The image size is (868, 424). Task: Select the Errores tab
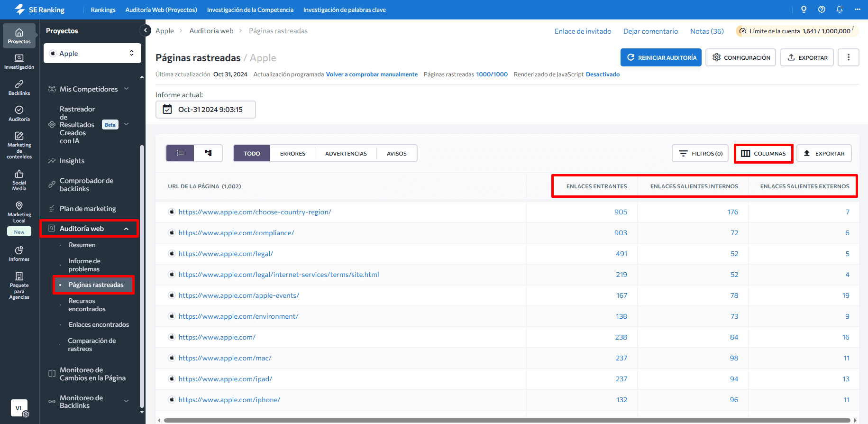[292, 153]
